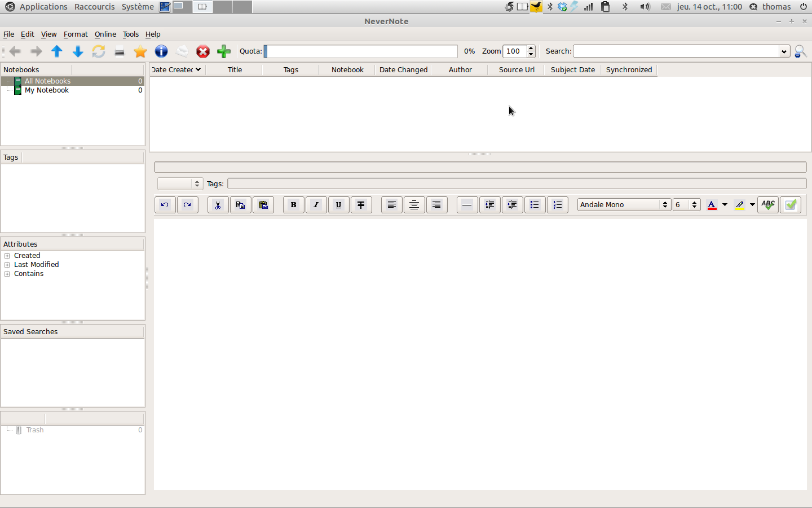Open the Format menu
Viewport: 812px width, 508px height.
pyautogui.click(x=76, y=34)
